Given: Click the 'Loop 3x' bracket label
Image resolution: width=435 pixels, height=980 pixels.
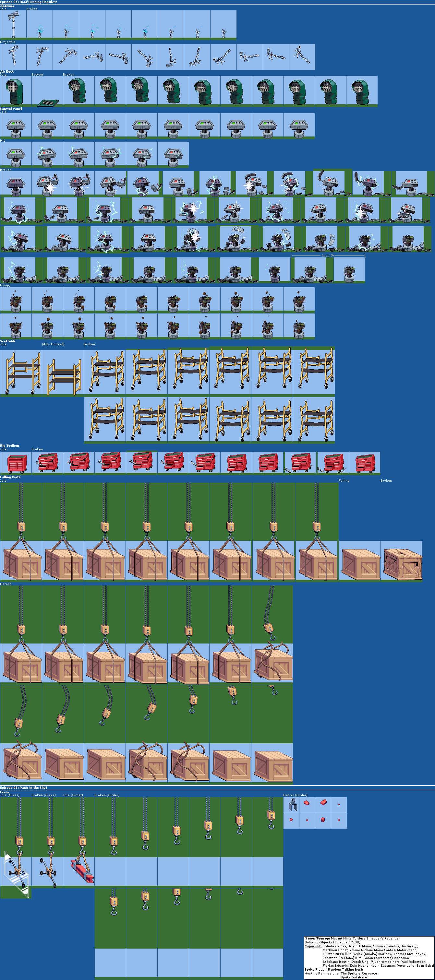Looking at the screenshot, I should (328, 255).
